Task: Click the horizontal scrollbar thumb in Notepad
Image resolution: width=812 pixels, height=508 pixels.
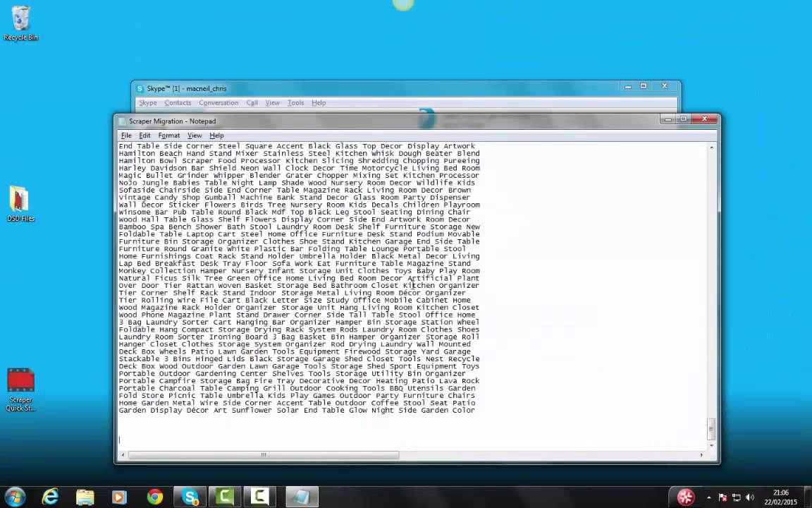Action: coord(264,455)
